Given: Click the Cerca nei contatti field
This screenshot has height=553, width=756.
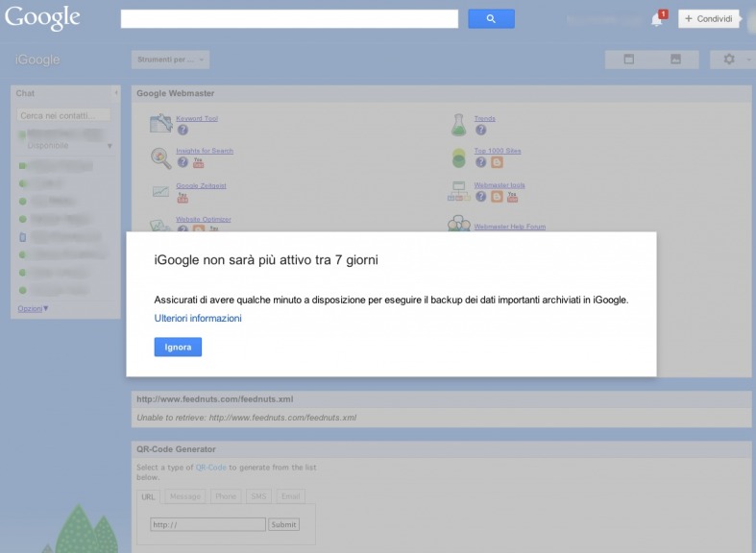Looking at the screenshot, I should click(x=64, y=115).
